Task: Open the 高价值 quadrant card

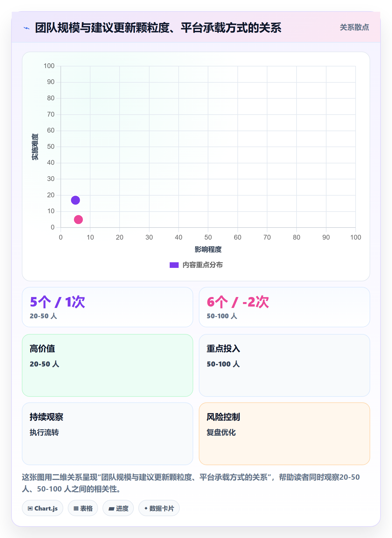Action: (108, 365)
